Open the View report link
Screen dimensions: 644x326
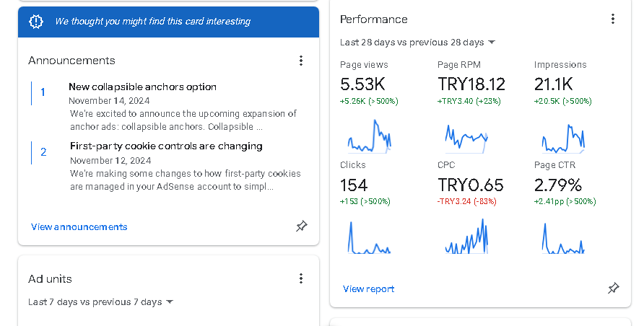[368, 289]
